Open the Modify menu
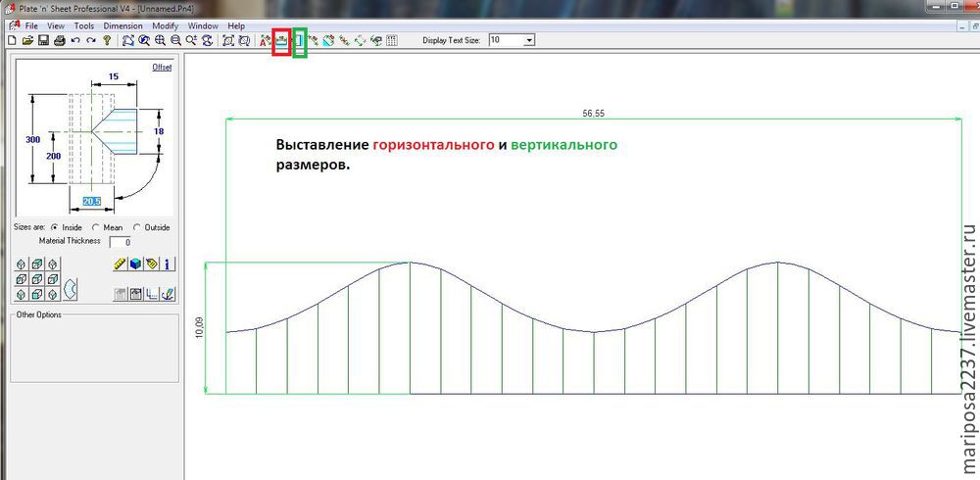Image resolution: width=980 pixels, height=480 pixels. 165,25
